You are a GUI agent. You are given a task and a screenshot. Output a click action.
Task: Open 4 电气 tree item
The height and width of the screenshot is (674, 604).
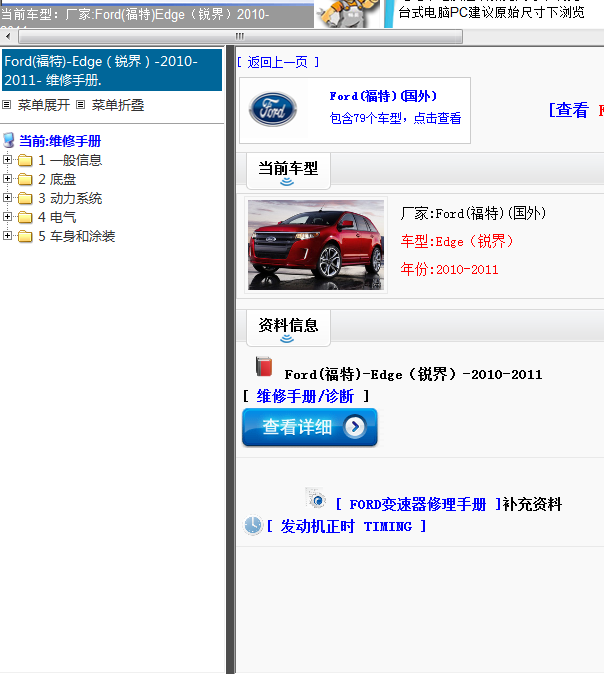(x=57, y=217)
